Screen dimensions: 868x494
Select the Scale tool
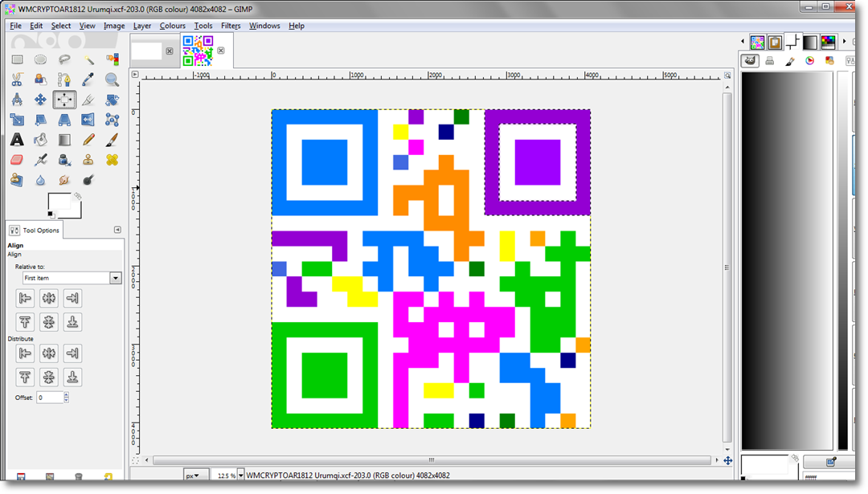tap(17, 120)
